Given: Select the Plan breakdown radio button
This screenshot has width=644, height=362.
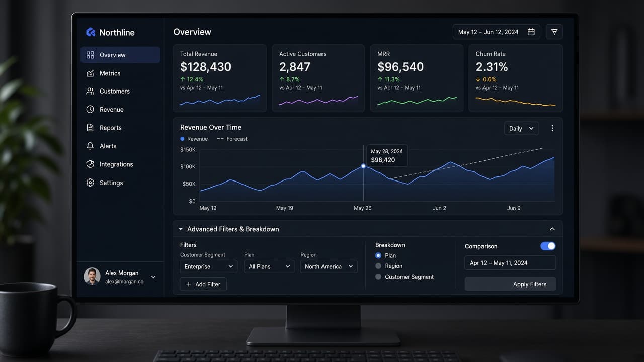Looking at the screenshot, I should (378, 255).
